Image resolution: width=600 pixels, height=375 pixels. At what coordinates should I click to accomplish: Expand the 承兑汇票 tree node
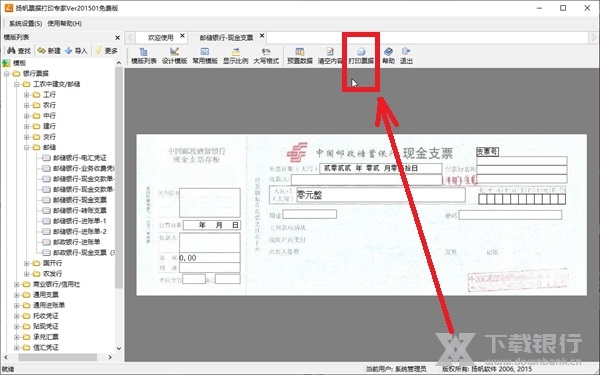[16, 337]
